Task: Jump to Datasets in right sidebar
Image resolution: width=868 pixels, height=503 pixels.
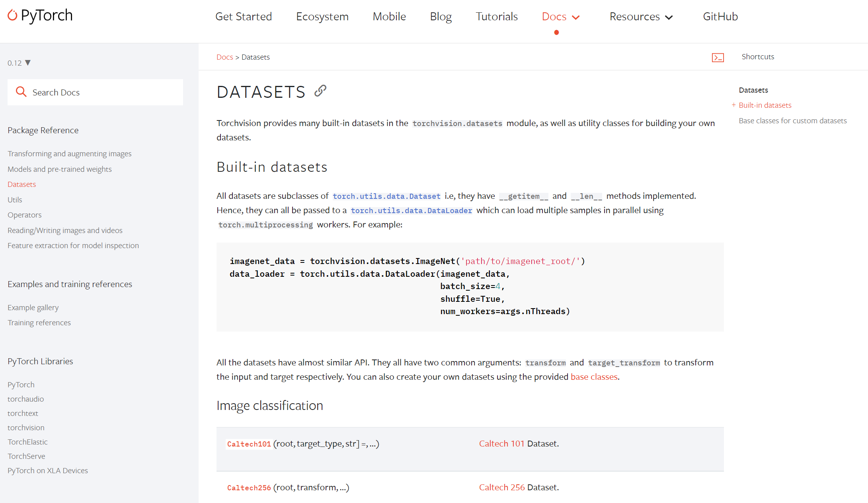Action: click(753, 90)
